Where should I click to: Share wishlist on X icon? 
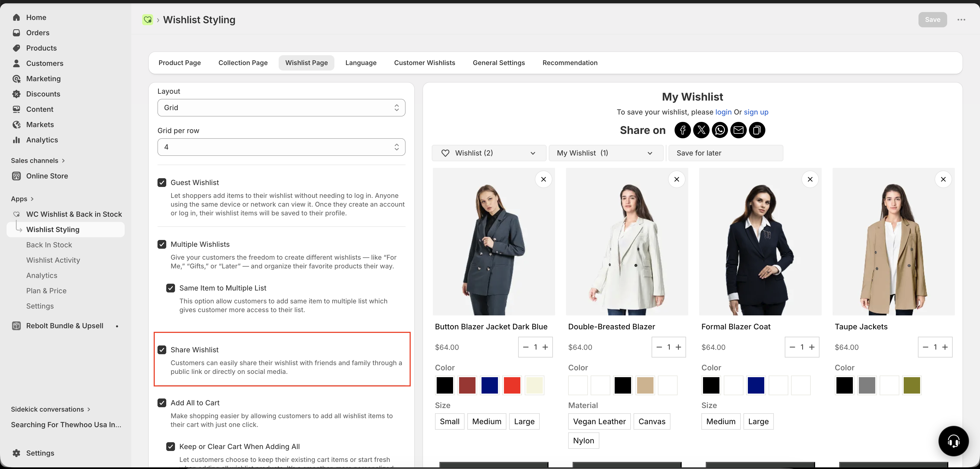[x=701, y=130]
